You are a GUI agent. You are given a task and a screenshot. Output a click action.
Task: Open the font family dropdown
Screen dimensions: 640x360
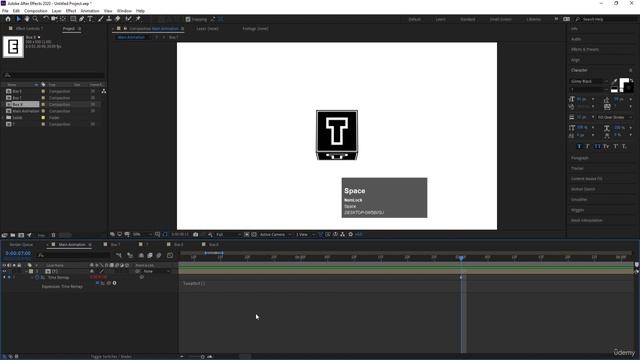coord(589,82)
